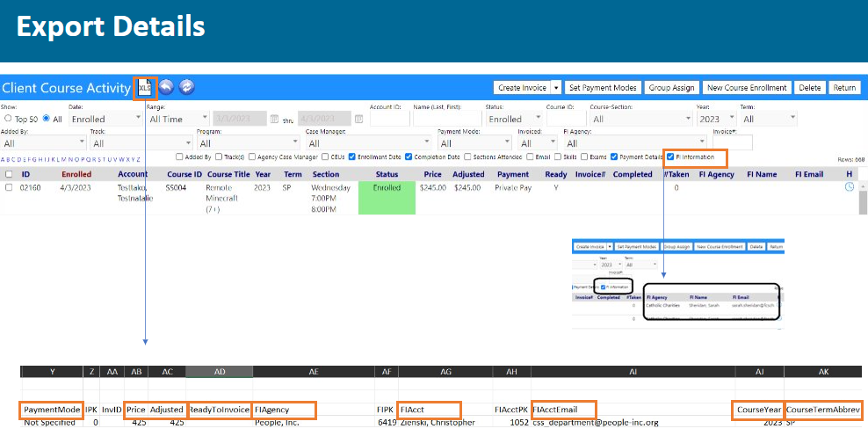Expand the Track filter dropdown
Image resolution: width=868 pixels, height=436 pixels.
[141, 143]
